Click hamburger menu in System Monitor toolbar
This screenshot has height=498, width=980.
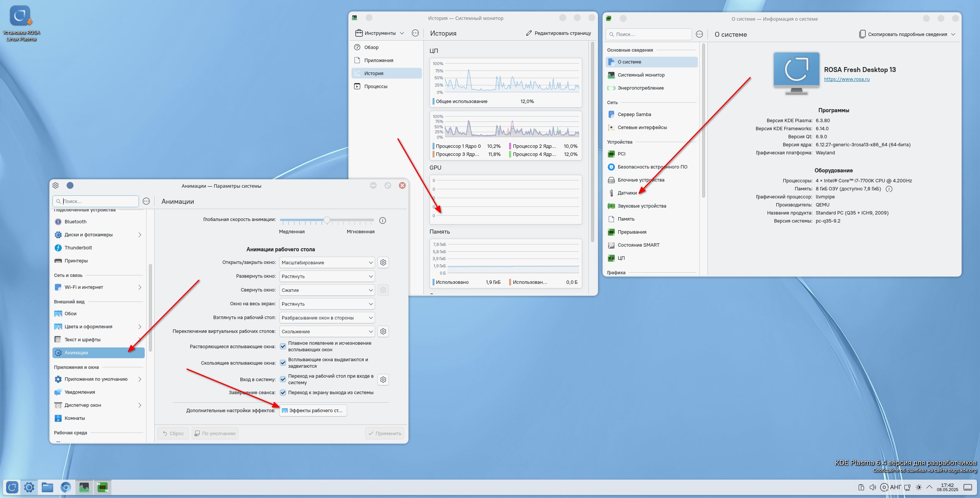pyautogui.click(x=415, y=33)
